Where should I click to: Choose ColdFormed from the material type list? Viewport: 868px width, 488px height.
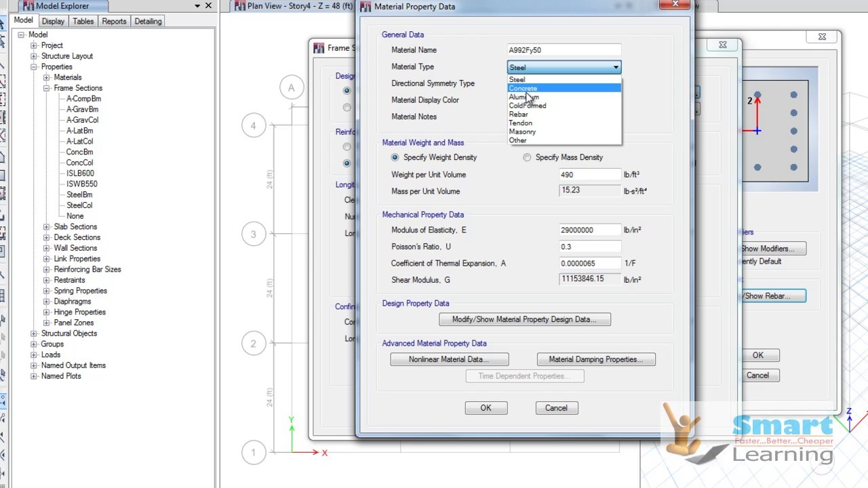tap(564, 106)
